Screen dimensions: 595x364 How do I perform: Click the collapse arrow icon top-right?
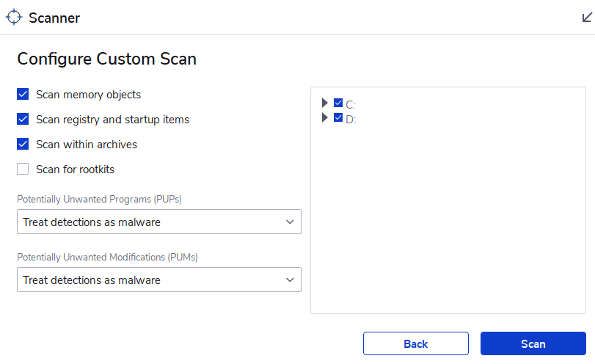pos(586,18)
